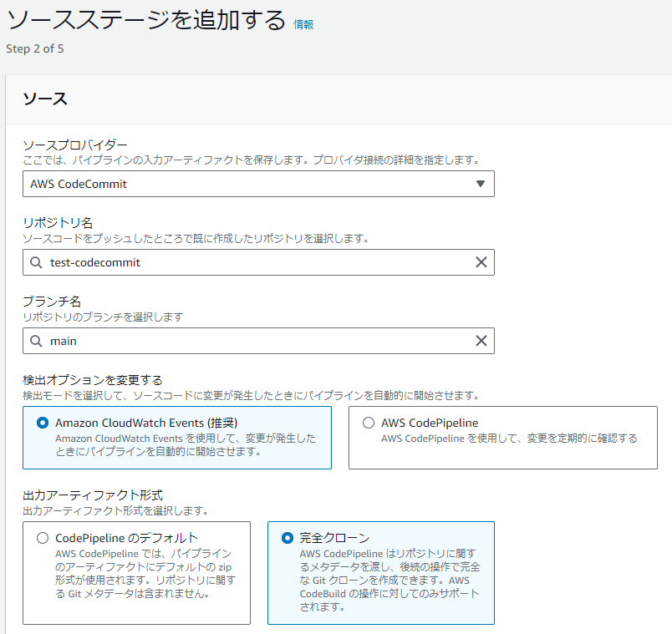Click the Amazon CloudWatch Events card description
The image size is (672, 634).
(186, 445)
